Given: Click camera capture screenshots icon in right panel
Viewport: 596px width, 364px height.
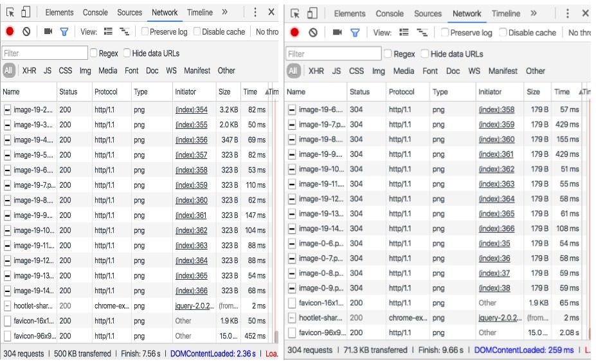Looking at the screenshot, I should coord(336,32).
